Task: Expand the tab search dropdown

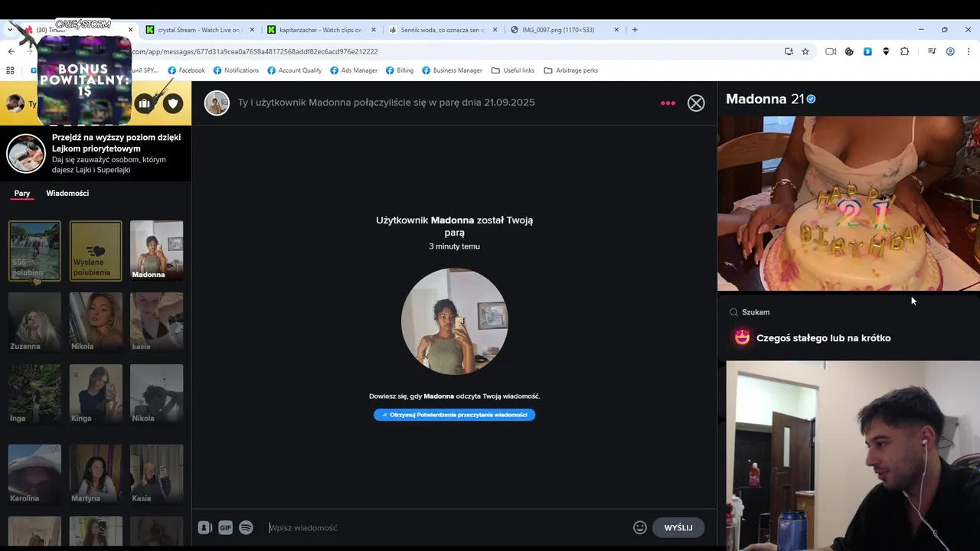Action: pos(11,30)
